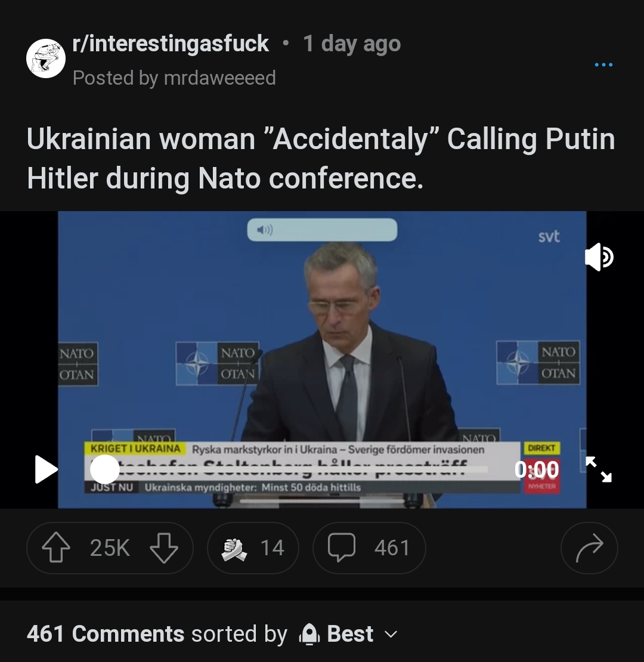
Task: Enter fullscreen video mode
Action: point(598,469)
